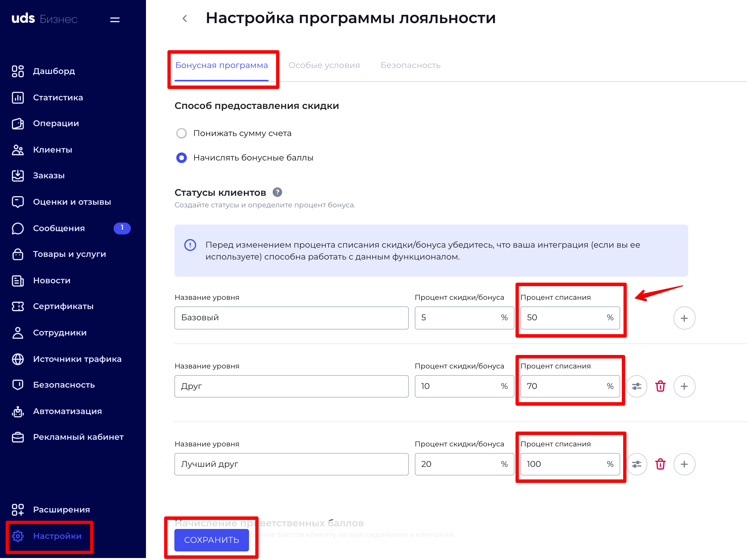
Task: Click the info icon in the blue notice
Action: (x=190, y=245)
